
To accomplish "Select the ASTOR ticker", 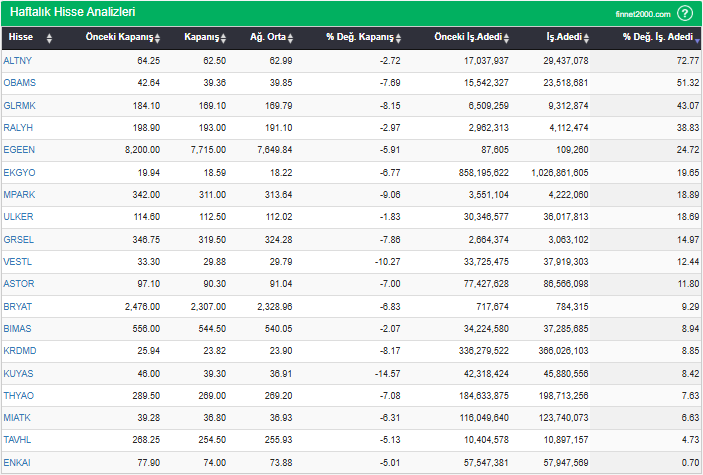I will (19, 281).
